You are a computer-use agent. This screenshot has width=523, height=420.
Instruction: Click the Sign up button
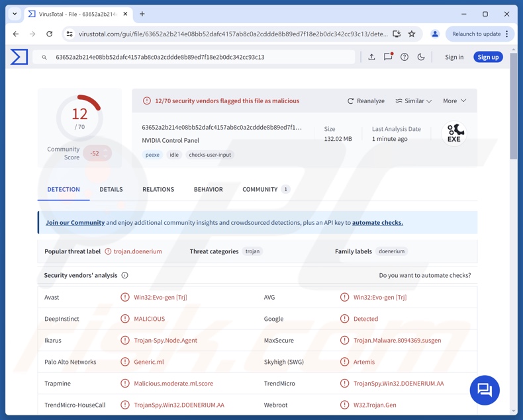pos(488,57)
